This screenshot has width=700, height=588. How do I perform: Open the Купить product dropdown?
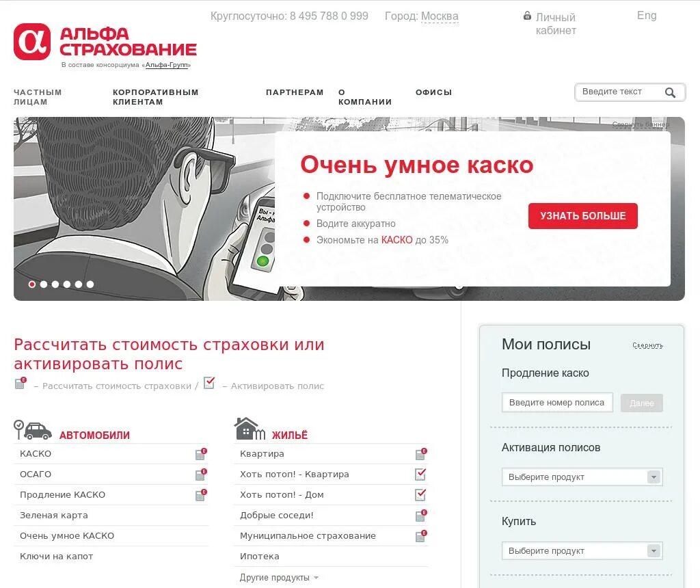pyautogui.click(x=582, y=551)
